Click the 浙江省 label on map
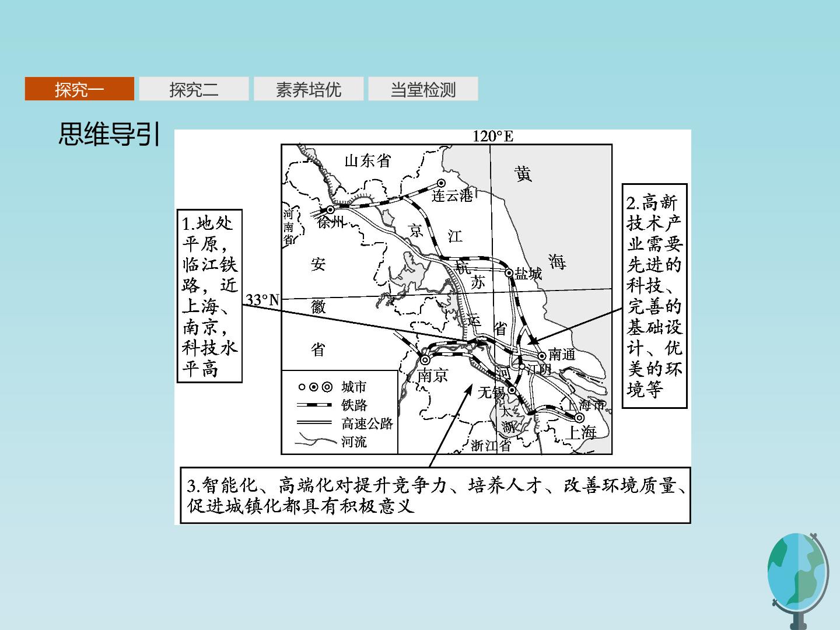Screen dimensions: 840x630 pyautogui.click(x=491, y=446)
